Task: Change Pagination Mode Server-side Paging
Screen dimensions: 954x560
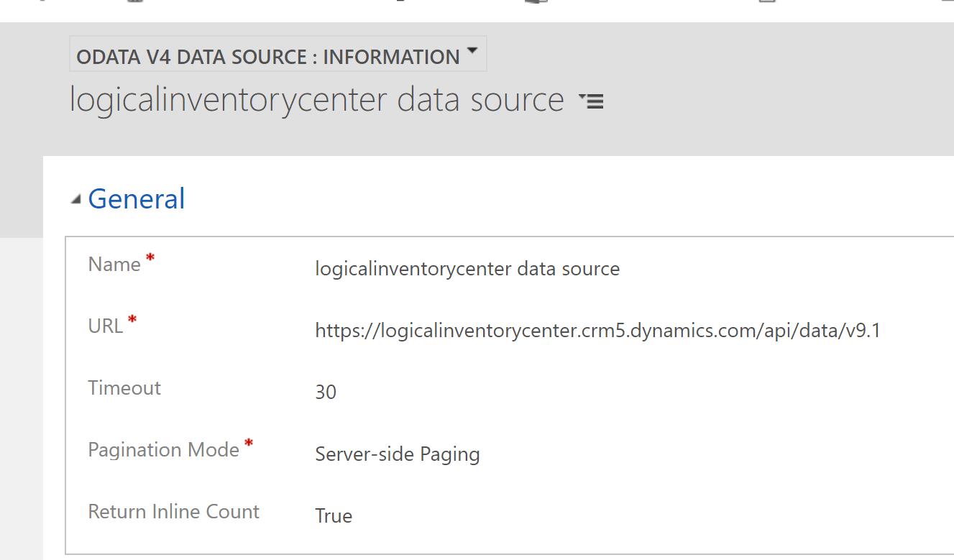Action: 398,454
